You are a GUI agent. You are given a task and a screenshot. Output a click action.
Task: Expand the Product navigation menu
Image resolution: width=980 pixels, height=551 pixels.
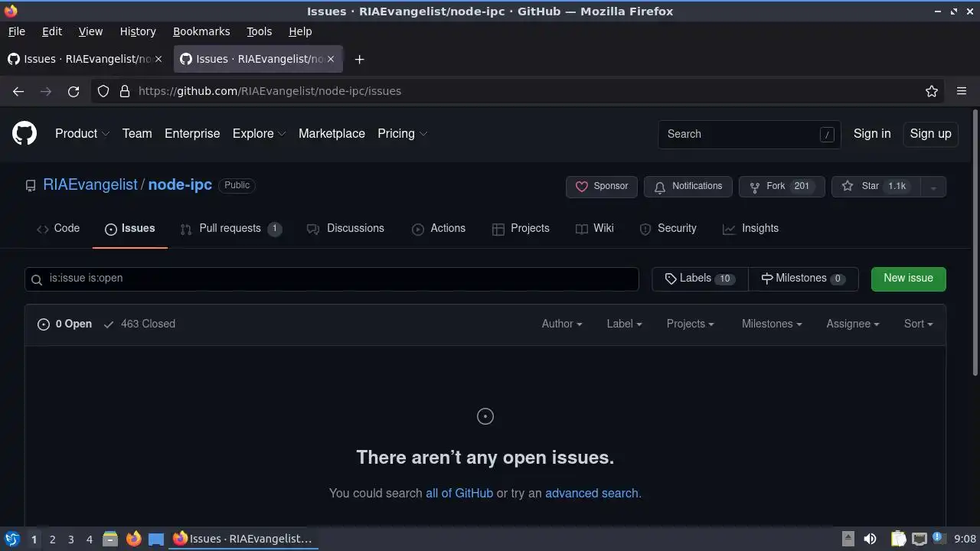82,133
